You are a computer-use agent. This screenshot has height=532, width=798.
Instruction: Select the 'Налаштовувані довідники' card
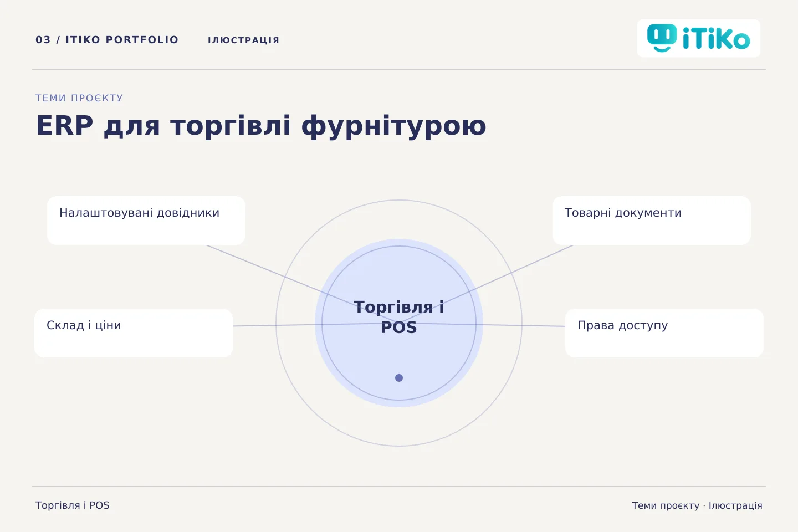click(146, 221)
